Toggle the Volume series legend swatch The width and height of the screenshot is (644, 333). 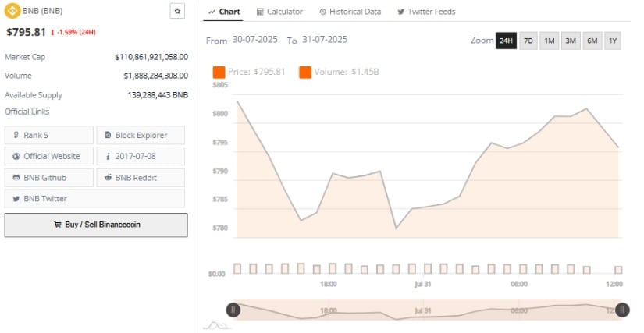click(x=305, y=73)
